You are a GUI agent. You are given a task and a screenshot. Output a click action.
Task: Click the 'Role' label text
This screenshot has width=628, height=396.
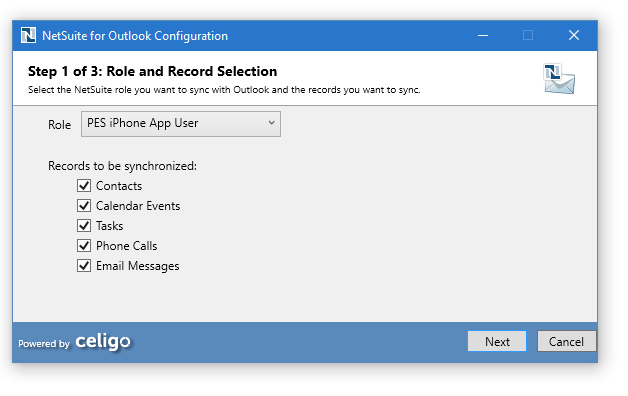pos(59,125)
